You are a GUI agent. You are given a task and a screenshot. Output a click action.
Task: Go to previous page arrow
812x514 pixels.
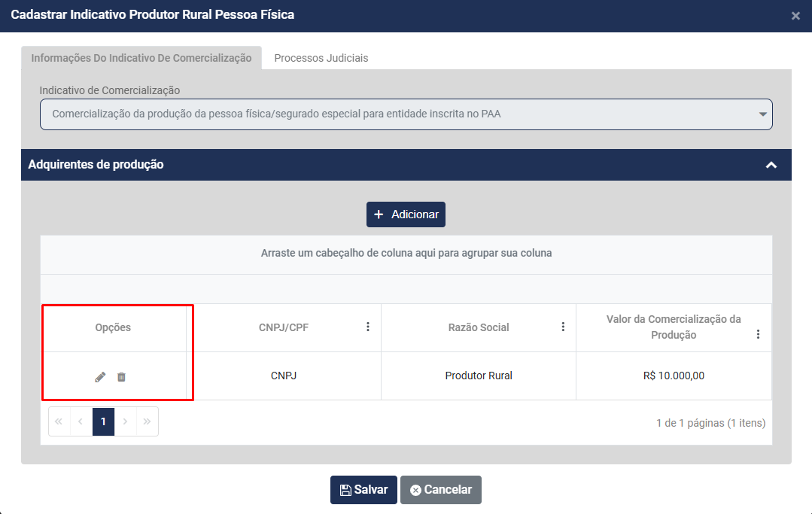[x=81, y=422]
